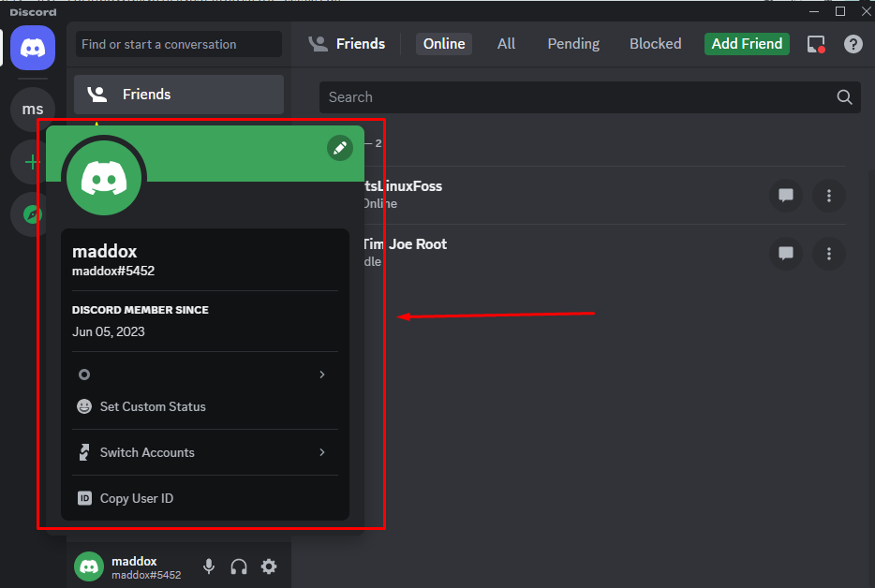875x588 pixels.
Task: Open User Settings gear
Action: [269, 566]
